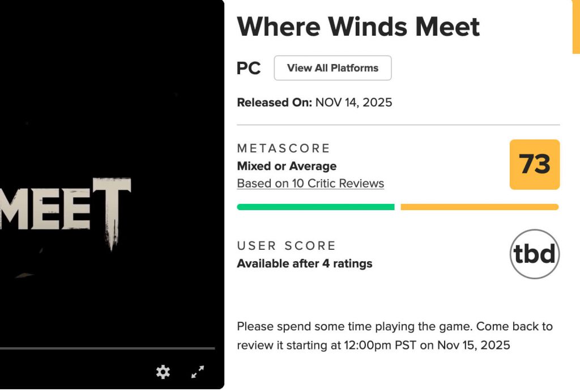
Task: Seek along the video progress bar
Action: pyautogui.click(x=108, y=348)
